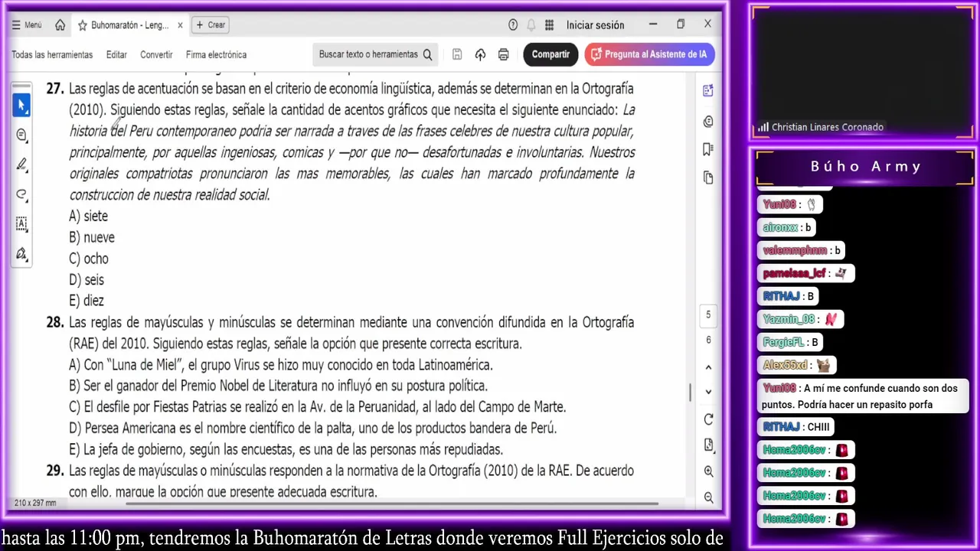Click Pregunta al Asistente de IA
This screenshot has width=980, height=551.
[649, 54]
